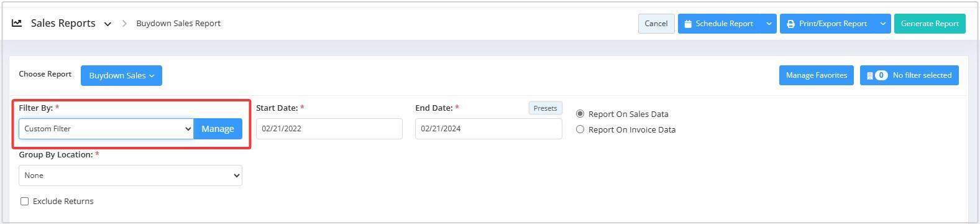
Task: Click the breadcrumb arrow separator
Action: (124, 23)
